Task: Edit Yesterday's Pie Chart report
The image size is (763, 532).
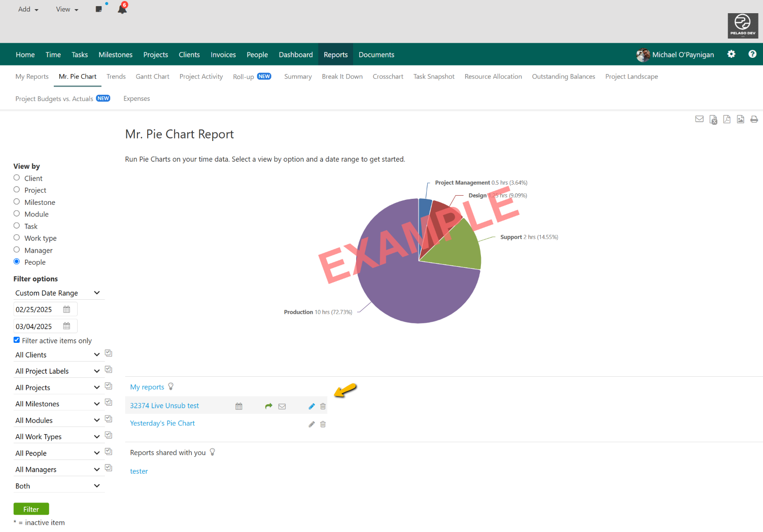Action: pyautogui.click(x=311, y=424)
